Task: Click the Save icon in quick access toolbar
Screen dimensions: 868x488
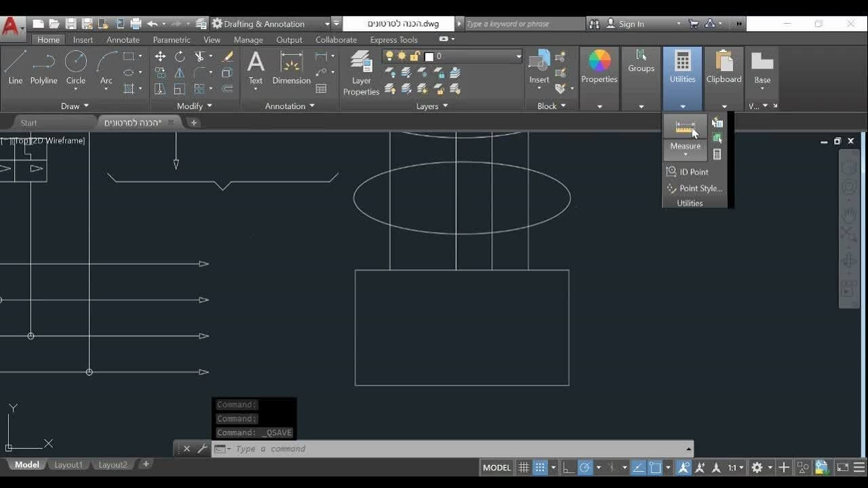Action: coord(71,24)
